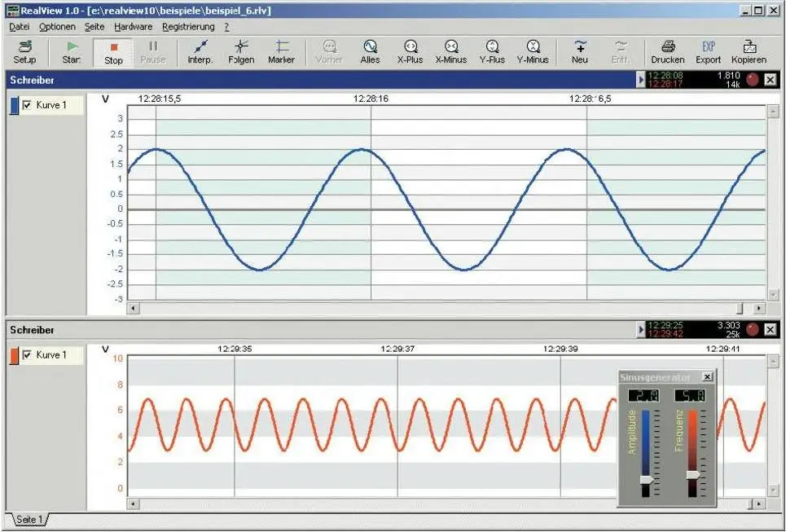Screen dimensions: 786x532
Task: Click the RealView application icon in title bar
Action: pos(12,11)
